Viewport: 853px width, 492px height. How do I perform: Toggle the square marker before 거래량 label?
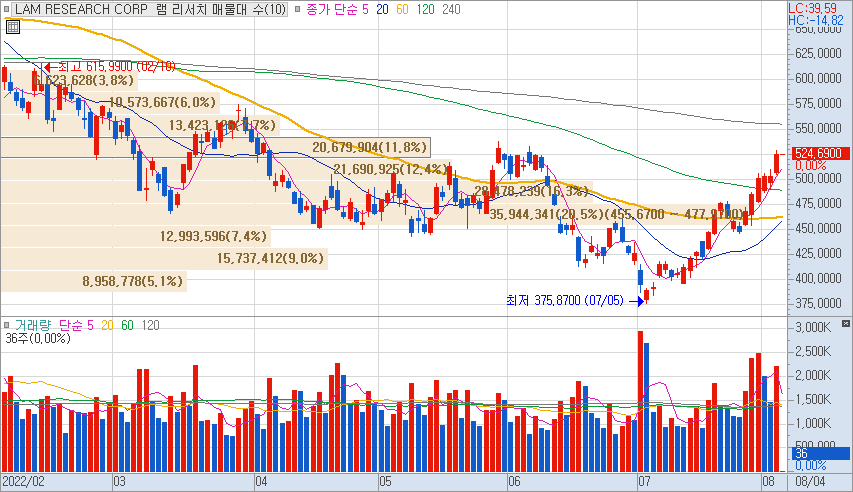7,325
